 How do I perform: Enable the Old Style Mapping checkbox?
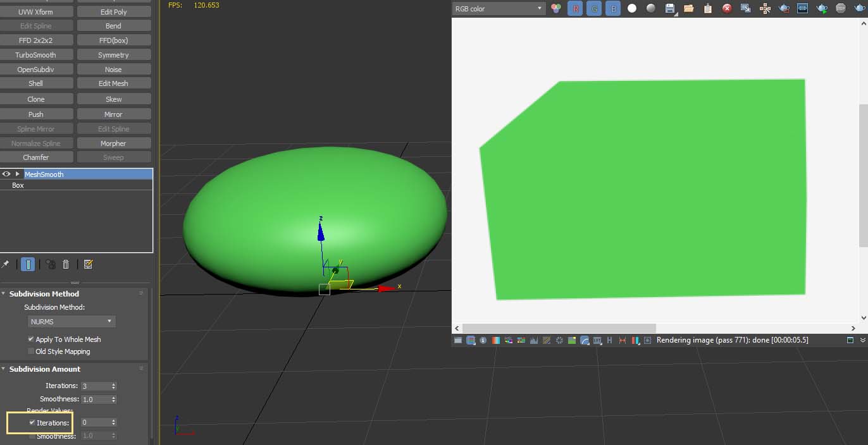30,351
